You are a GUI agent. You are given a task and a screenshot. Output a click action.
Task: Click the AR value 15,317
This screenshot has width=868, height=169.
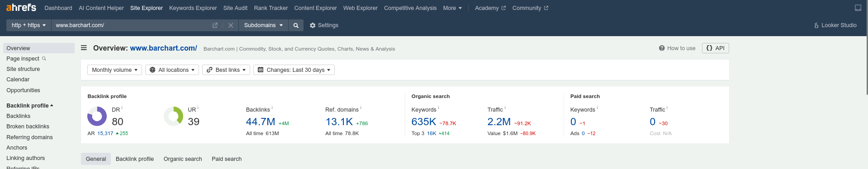(105, 133)
